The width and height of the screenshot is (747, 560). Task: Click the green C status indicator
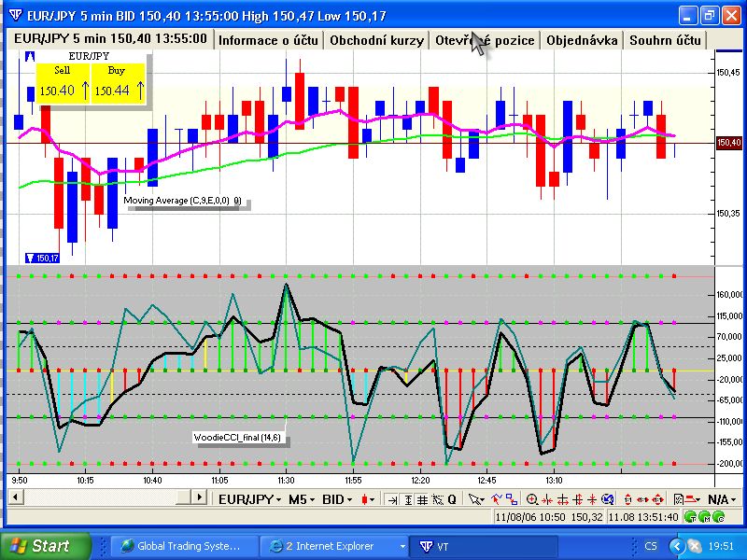[718, 517]
